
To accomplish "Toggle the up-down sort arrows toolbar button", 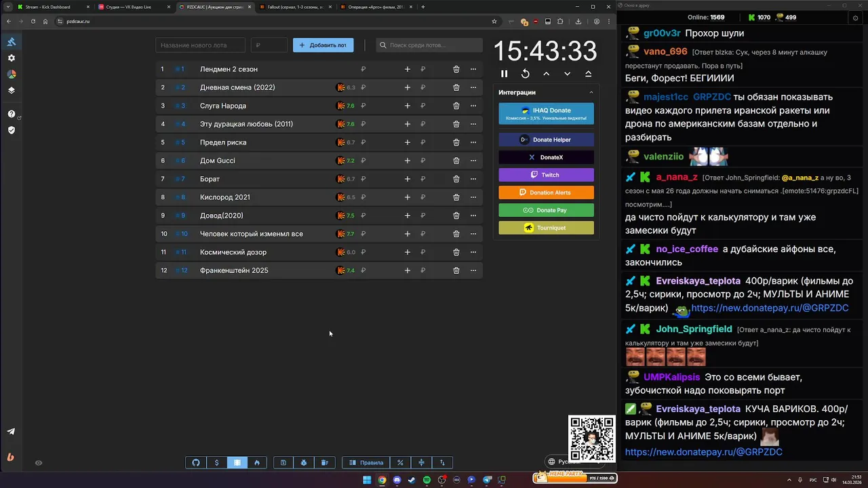I will tap(442, 463).
